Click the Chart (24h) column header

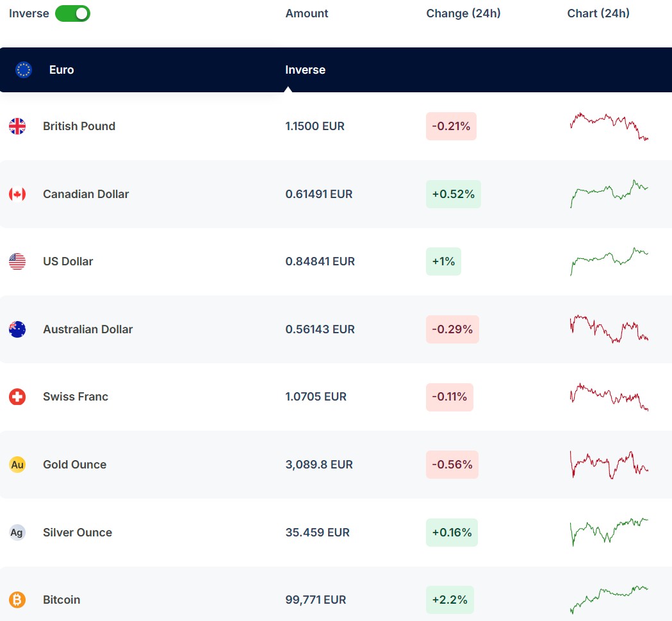tap(598, 13)
